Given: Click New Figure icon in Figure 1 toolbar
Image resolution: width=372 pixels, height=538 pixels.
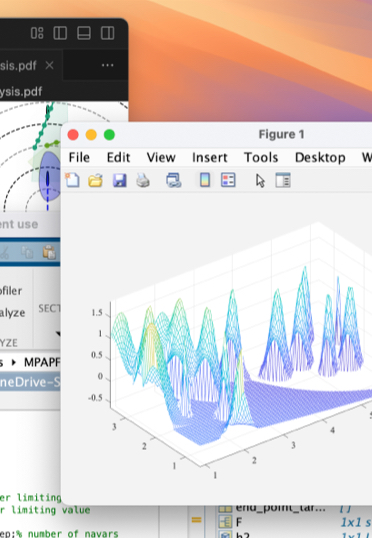Looking at the screenshot, I should click(72, 180).
